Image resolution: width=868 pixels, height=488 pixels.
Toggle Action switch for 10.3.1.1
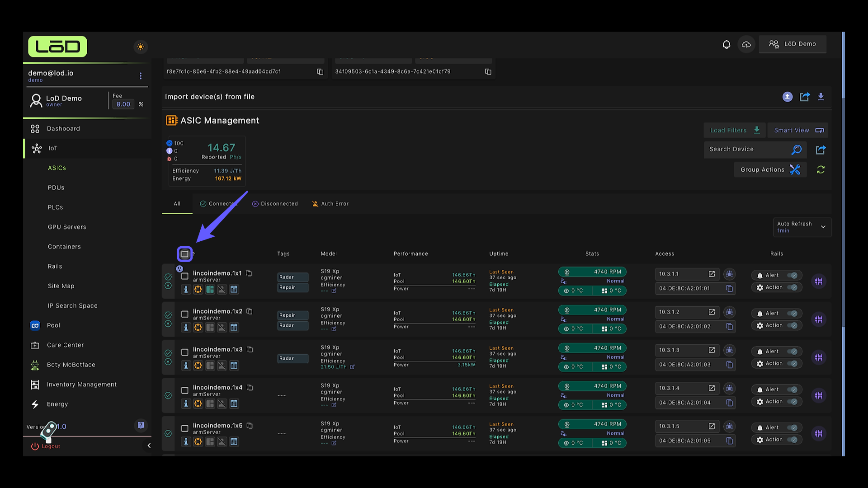pyautogui.click(x=793, y=287)
